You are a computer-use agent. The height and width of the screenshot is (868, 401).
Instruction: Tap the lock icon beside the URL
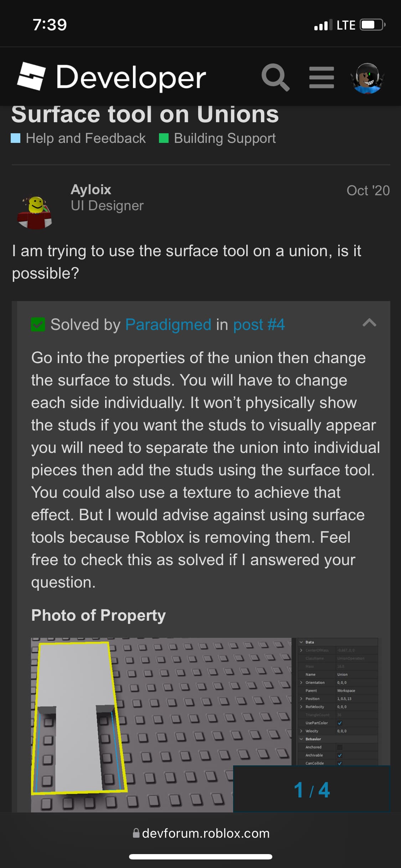(x=136, y=833)
